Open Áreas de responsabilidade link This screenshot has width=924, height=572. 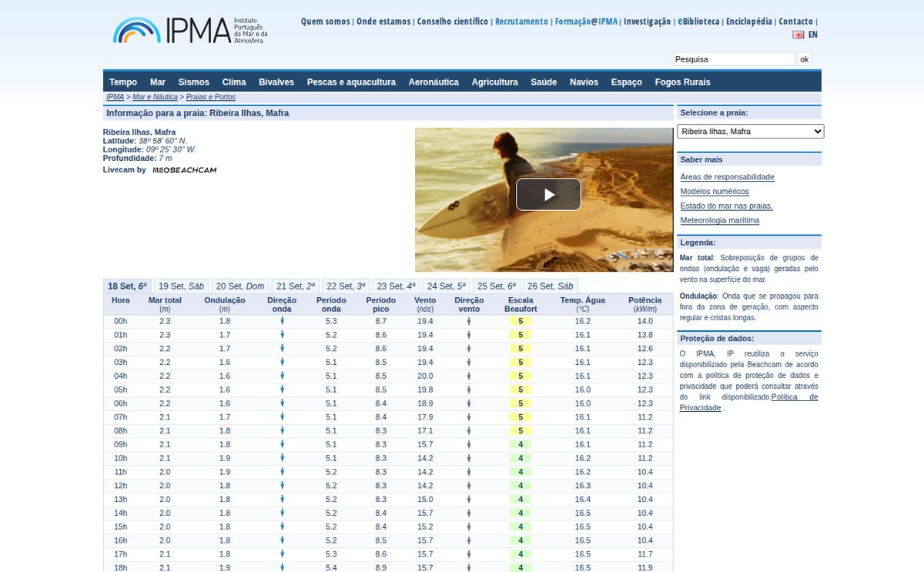click(x=727, y=177)
